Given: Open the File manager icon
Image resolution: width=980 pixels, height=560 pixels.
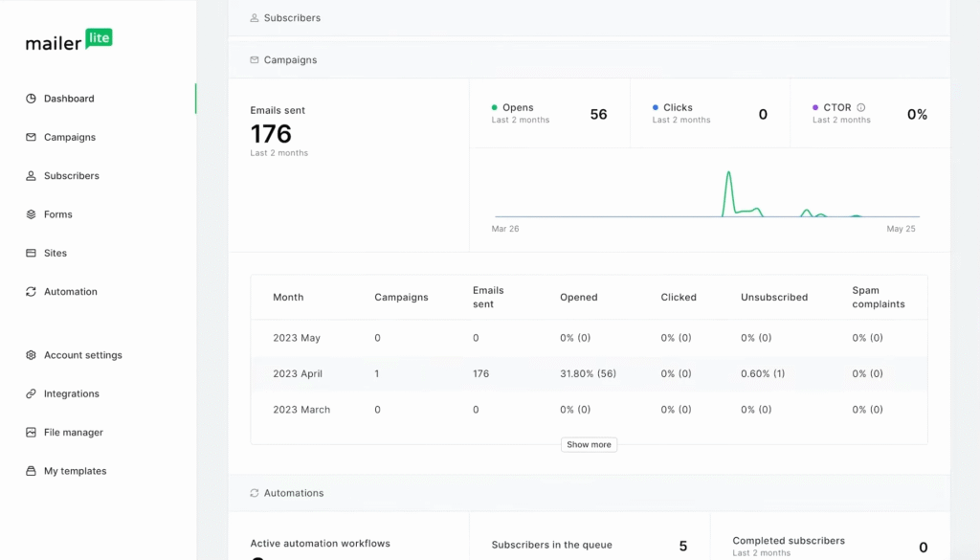Looking at the screenshot, I should click(x=31, y=432).
